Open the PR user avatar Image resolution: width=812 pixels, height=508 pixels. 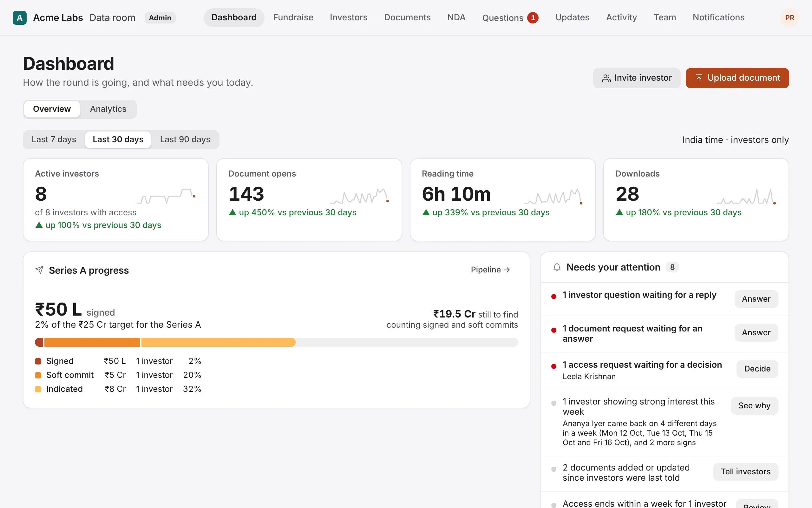pos(789,18)
